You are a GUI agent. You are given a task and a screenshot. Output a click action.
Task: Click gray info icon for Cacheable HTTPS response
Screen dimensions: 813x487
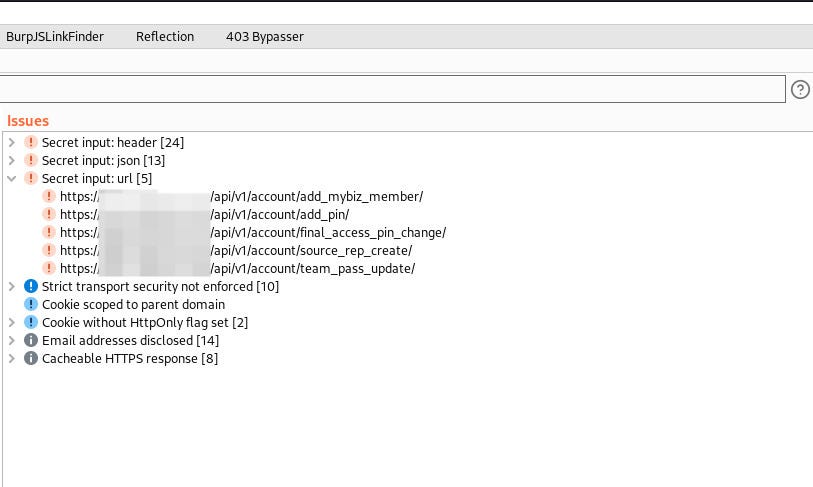click(x=31, y=358)
